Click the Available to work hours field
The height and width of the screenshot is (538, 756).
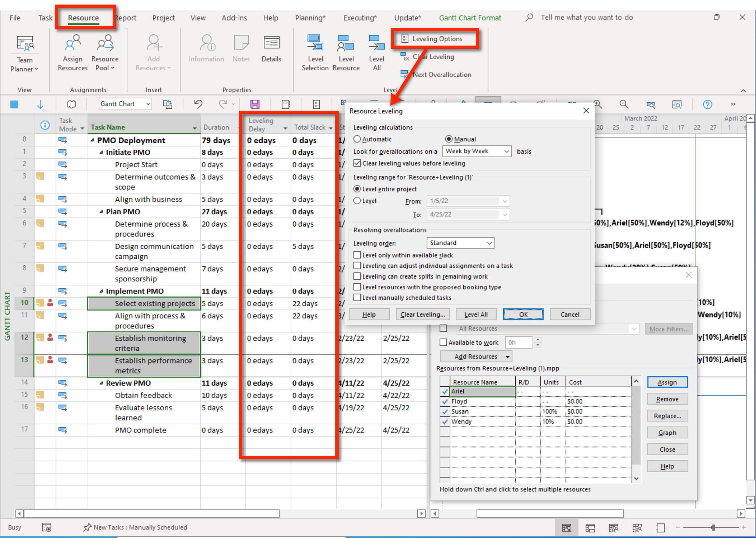[x=519, y=342]
